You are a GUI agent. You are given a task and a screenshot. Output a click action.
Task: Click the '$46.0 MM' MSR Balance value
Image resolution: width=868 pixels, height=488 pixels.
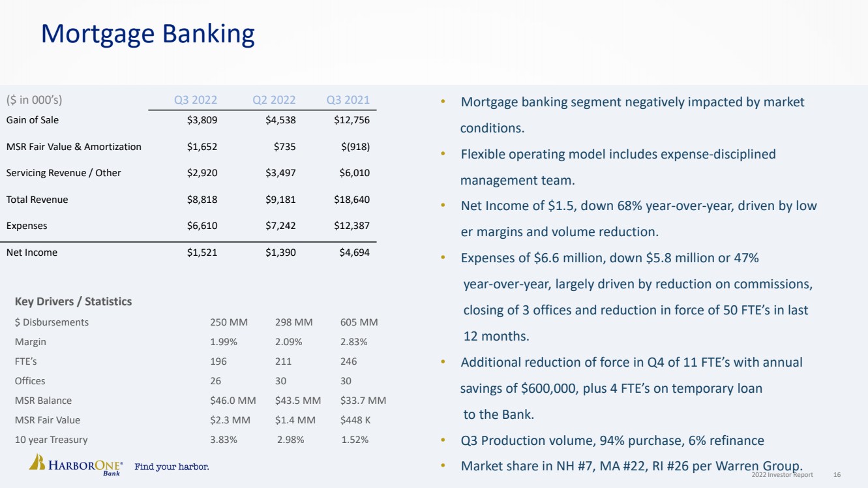pos(233,401)
